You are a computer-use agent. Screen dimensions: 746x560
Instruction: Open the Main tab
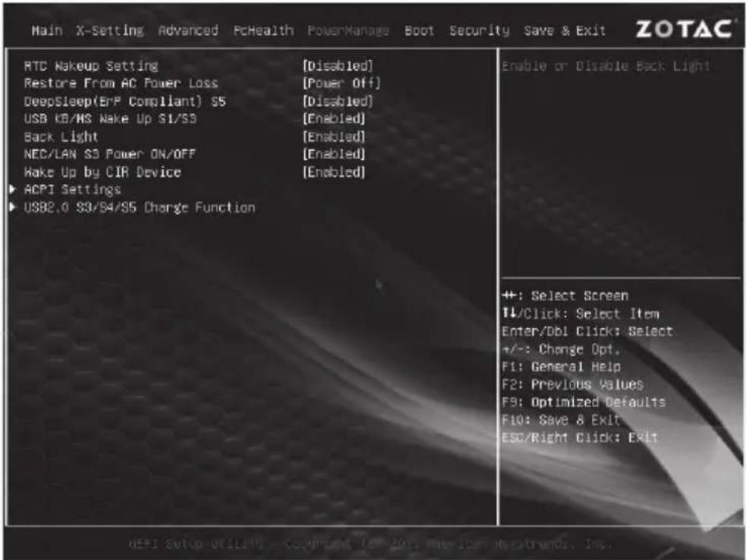click(47, 31)
